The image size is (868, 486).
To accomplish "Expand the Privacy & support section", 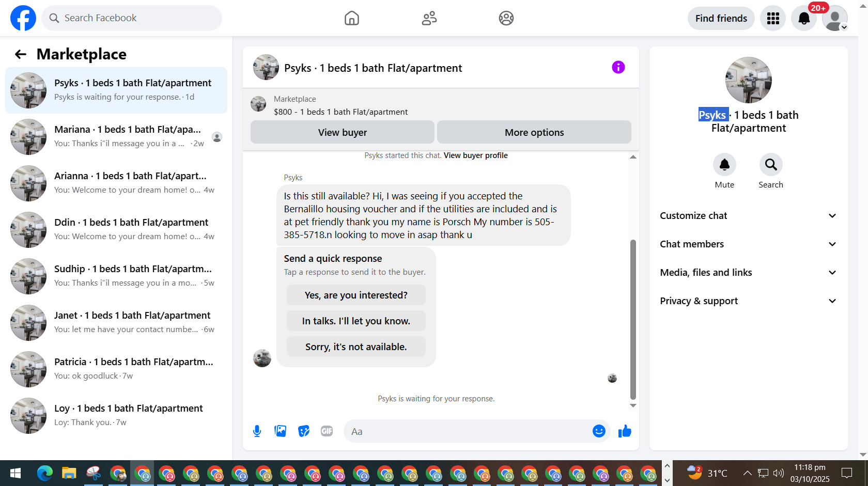I will (x=749, y=301).
